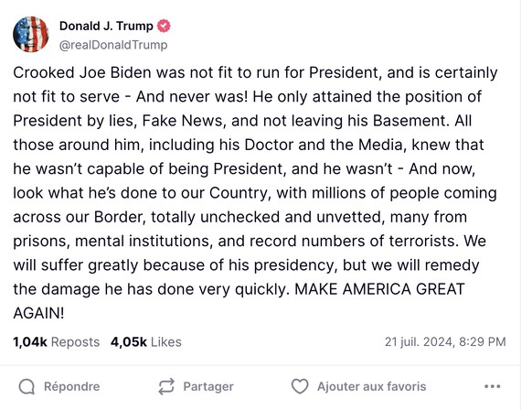This screenshot has width=532, height=410.
Task: Open the three-dot more options menu
Action: [x=493, y=386]
